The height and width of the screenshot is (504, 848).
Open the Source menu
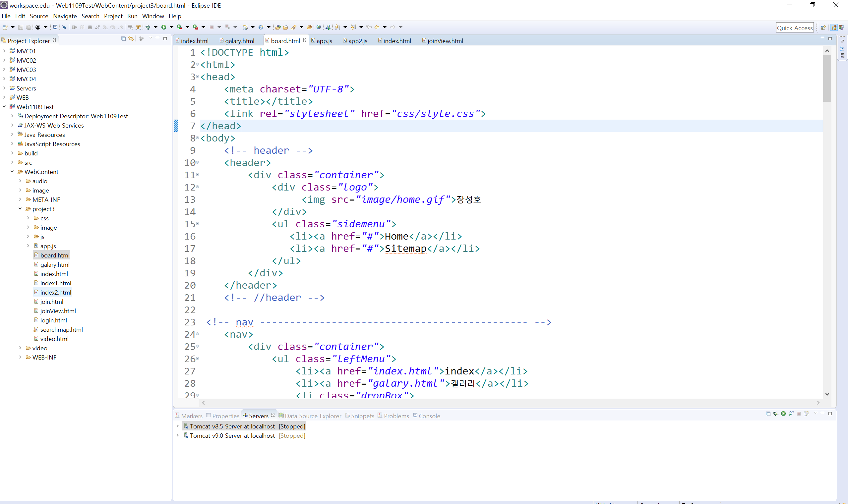(x=39, y=16)
